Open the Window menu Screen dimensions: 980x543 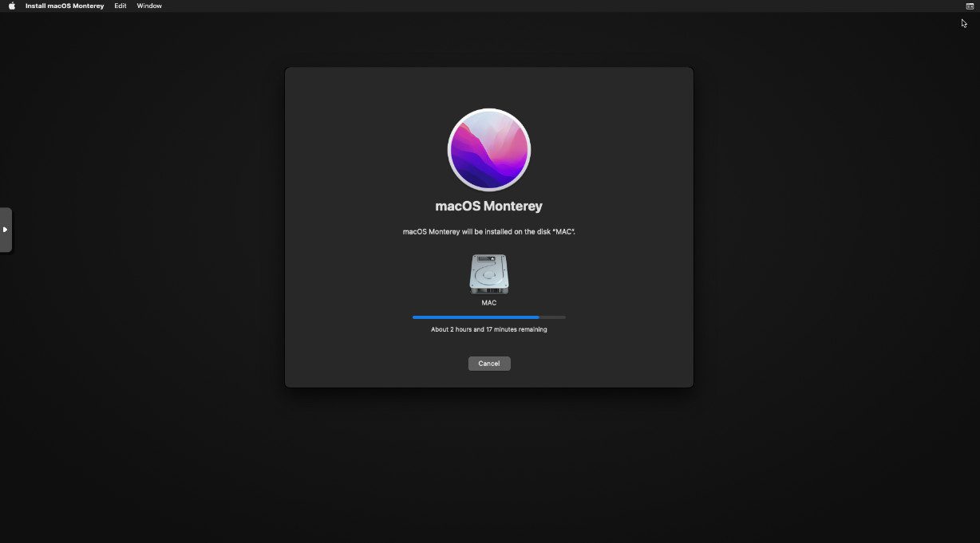149,6
